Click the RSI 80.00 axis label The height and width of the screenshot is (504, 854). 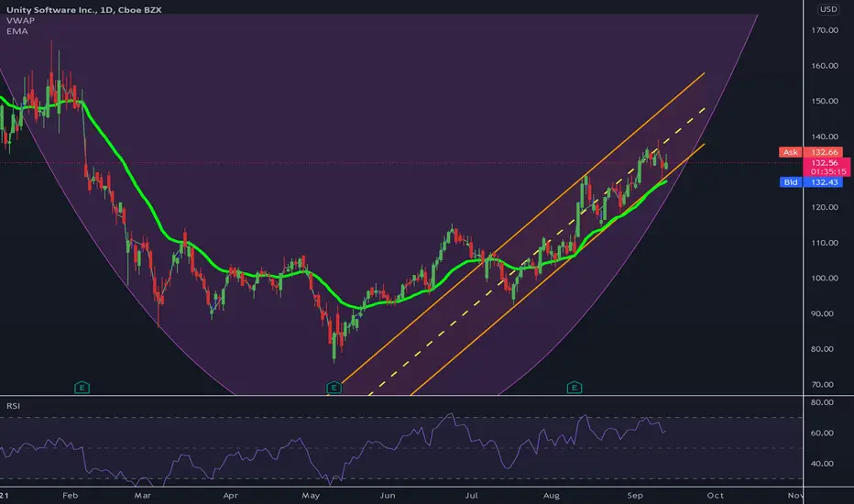coord(822,402)
